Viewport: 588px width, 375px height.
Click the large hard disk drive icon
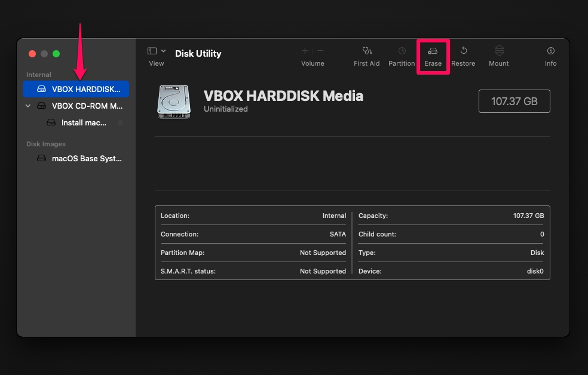tap(174, 102)
